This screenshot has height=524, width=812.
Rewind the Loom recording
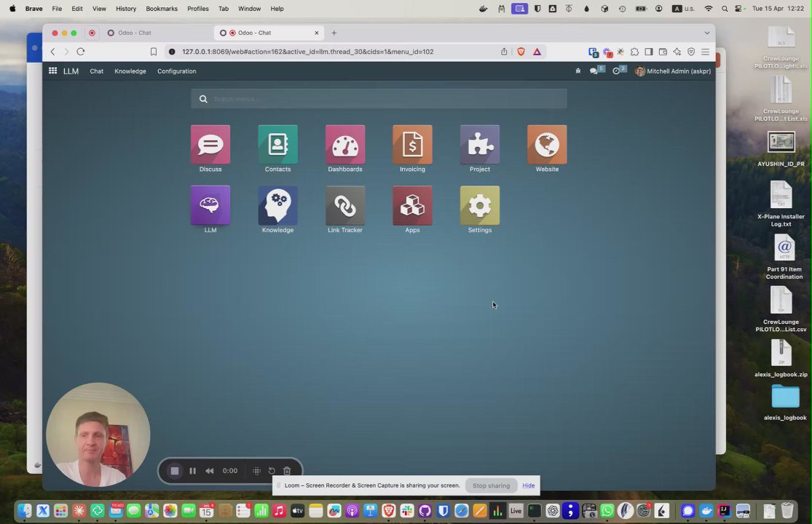(x=209, y=471)
